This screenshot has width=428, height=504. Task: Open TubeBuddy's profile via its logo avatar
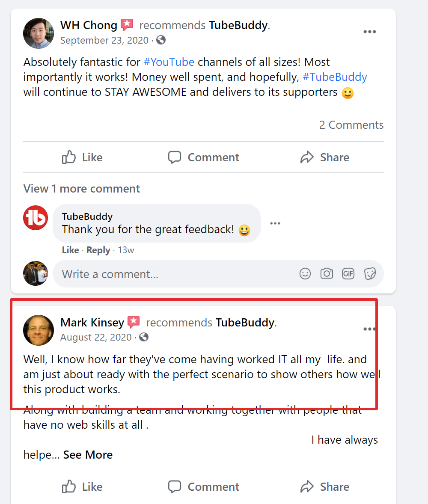35,217
